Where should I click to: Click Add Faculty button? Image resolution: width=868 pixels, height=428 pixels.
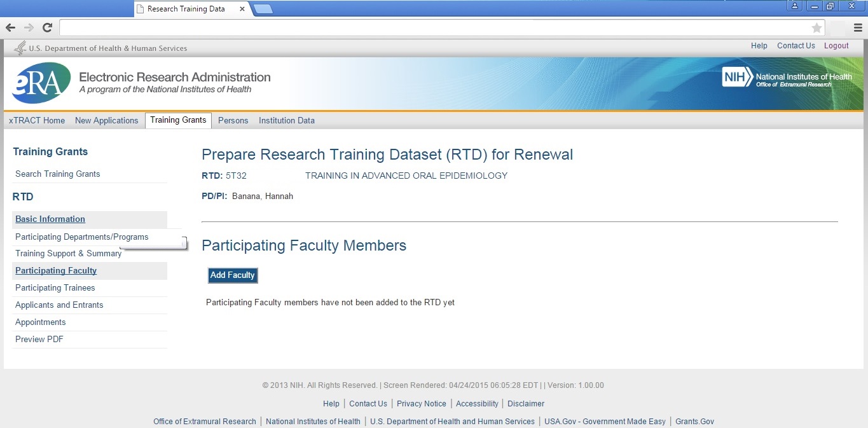click(x=233, y=275)
